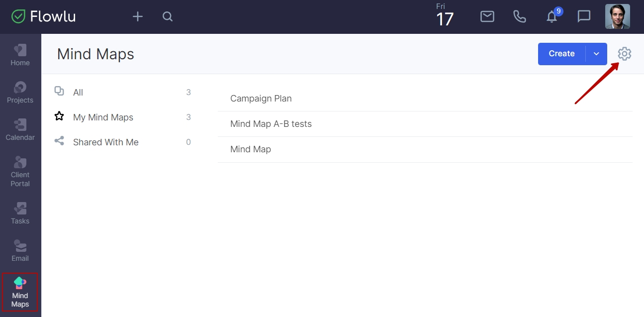Image resolution: width=644 pixels, height=317 pixels.
Task: Click the plus quick-add icon in header
Action: 138,17
